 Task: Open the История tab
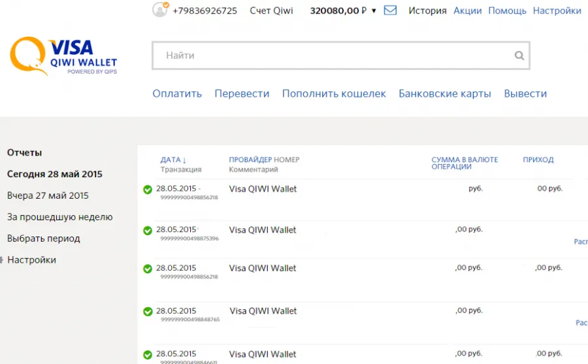coord(427,10)
